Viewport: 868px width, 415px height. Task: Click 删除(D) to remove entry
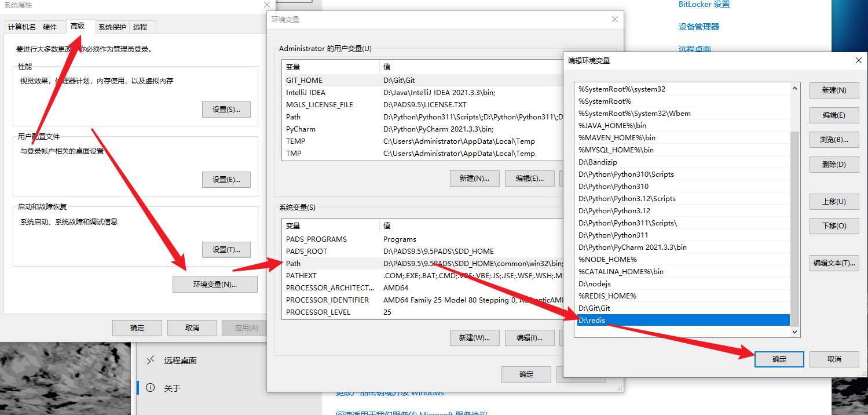(834, 165)
